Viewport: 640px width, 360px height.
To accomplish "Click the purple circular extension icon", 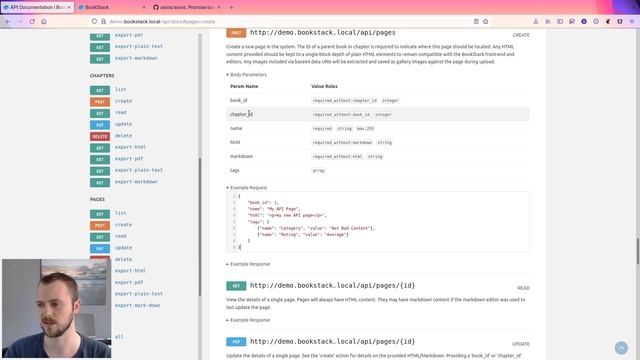I will [x=584, y=21].
